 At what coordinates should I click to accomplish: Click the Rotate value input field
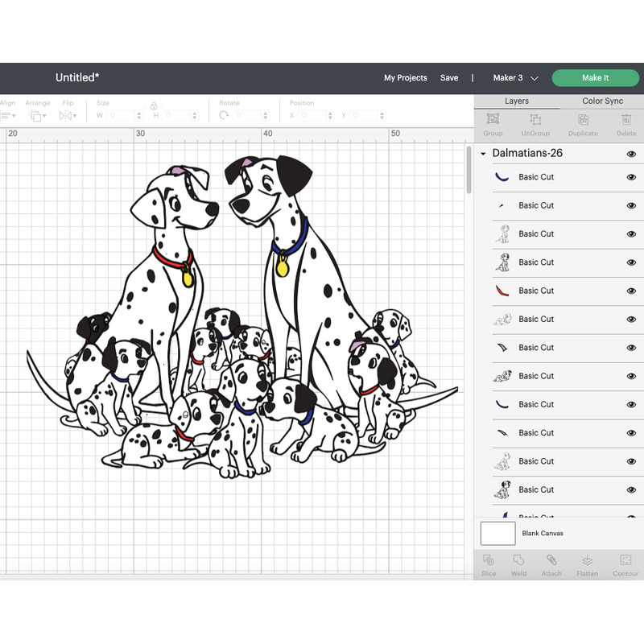250,115
